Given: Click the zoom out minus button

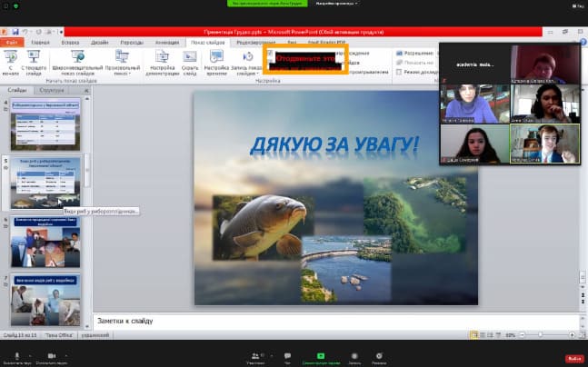Looking at the screenshot, I should [x=522, y=335].
